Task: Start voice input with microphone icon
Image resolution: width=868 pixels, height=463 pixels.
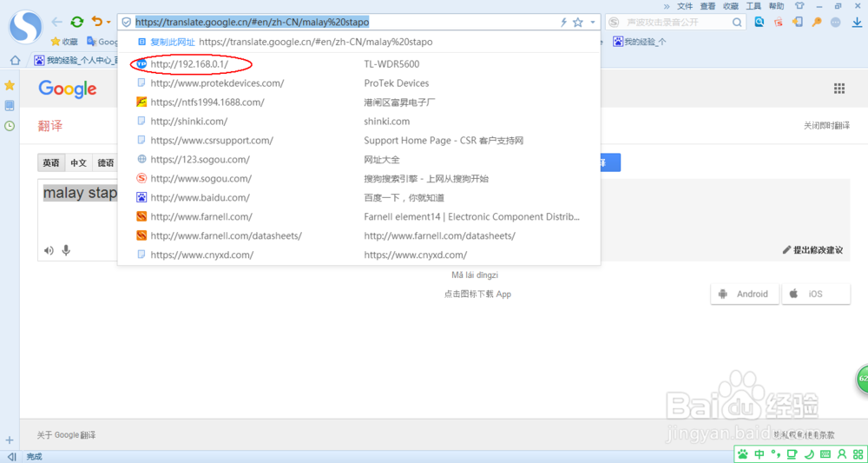Action: (67, 250)
